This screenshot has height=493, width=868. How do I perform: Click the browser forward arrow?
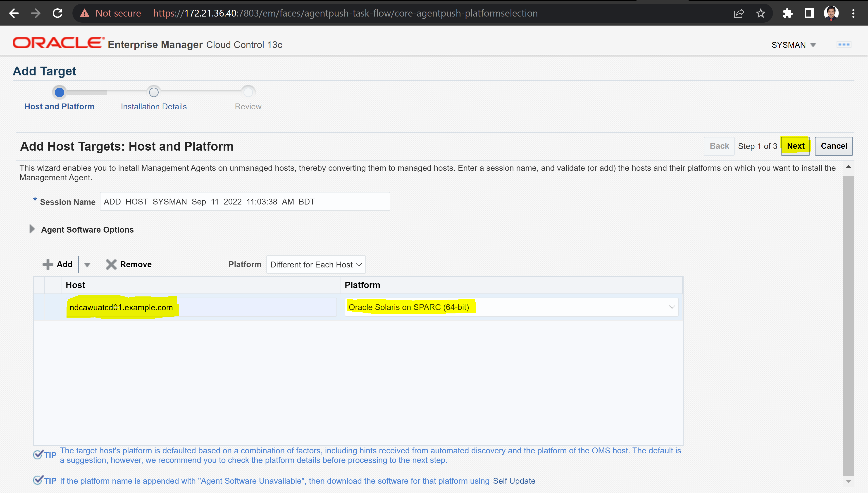click(36, 13)
